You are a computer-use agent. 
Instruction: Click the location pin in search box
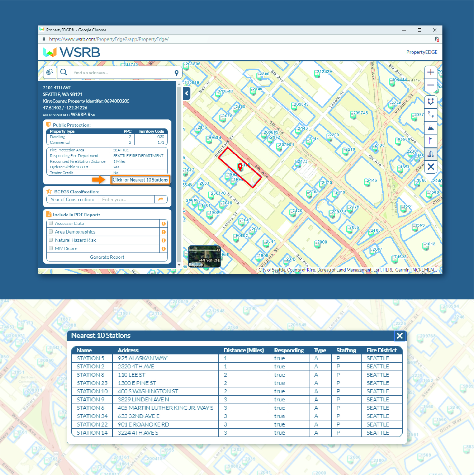point(176,73)
